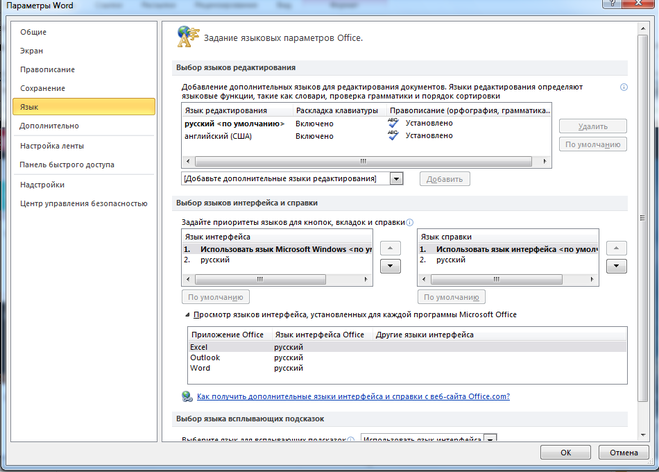This screenshot has width=659, height=472.
Task: Click the spelling ABC icon for английский (США)
Action: (x=393, y=135)
